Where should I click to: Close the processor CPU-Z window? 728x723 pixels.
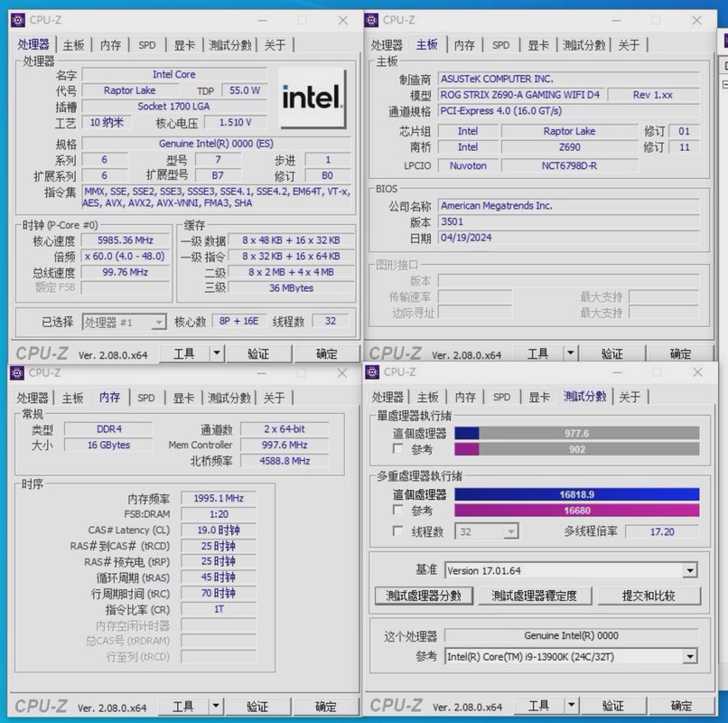pyautogui.click(x=342, y=21)
